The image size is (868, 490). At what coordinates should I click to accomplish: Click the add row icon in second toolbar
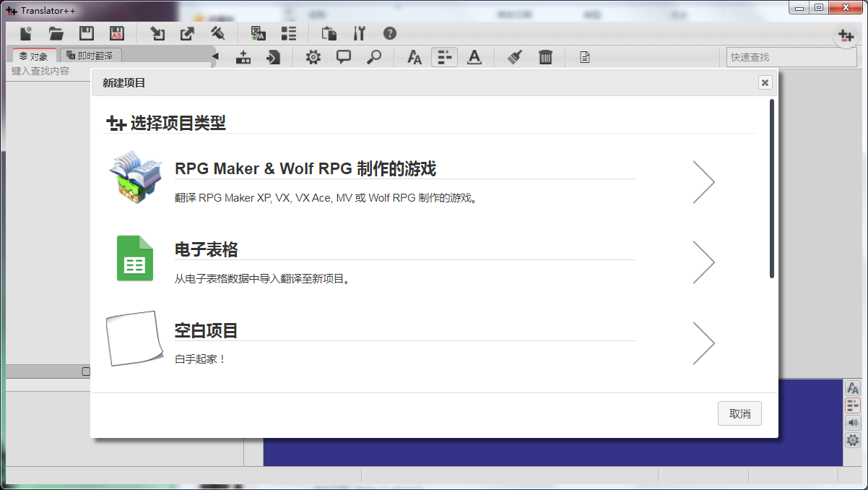click(243, 57)
